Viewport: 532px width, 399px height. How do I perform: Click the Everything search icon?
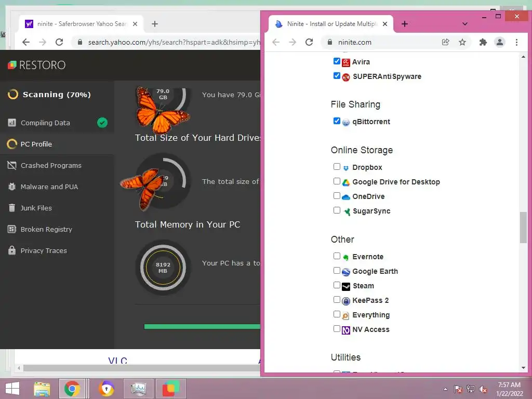(x=345, y=315)
